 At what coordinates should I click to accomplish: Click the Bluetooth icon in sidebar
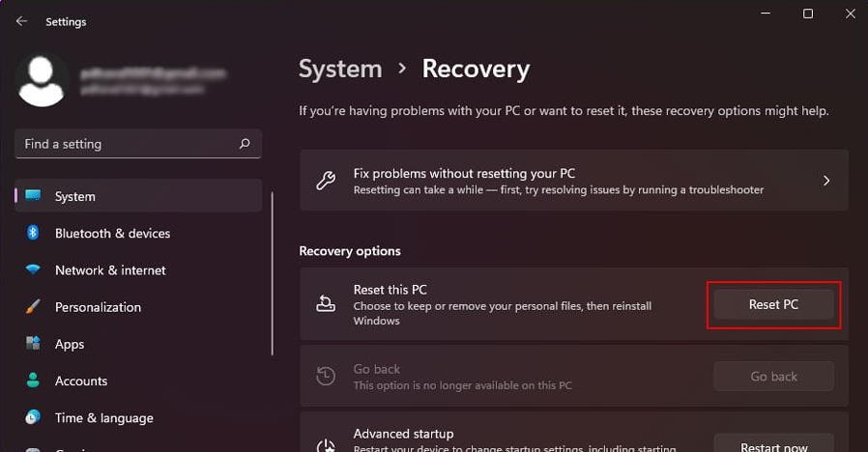tap(33, 233)
